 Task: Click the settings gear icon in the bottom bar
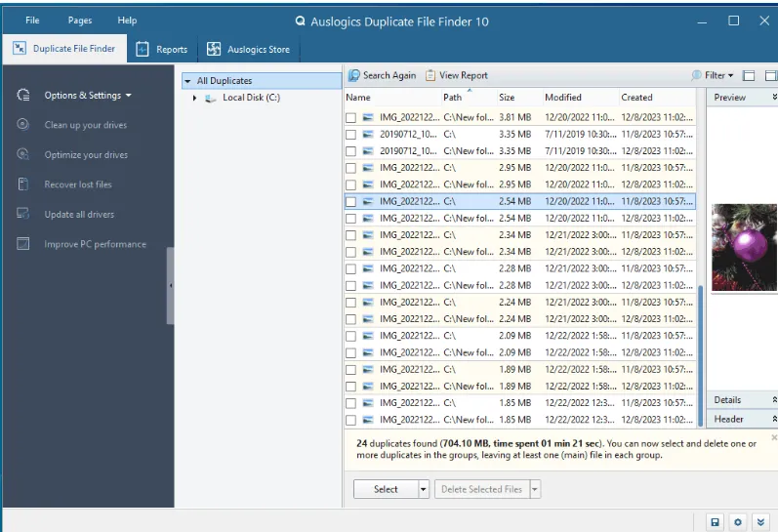(738, 522)
